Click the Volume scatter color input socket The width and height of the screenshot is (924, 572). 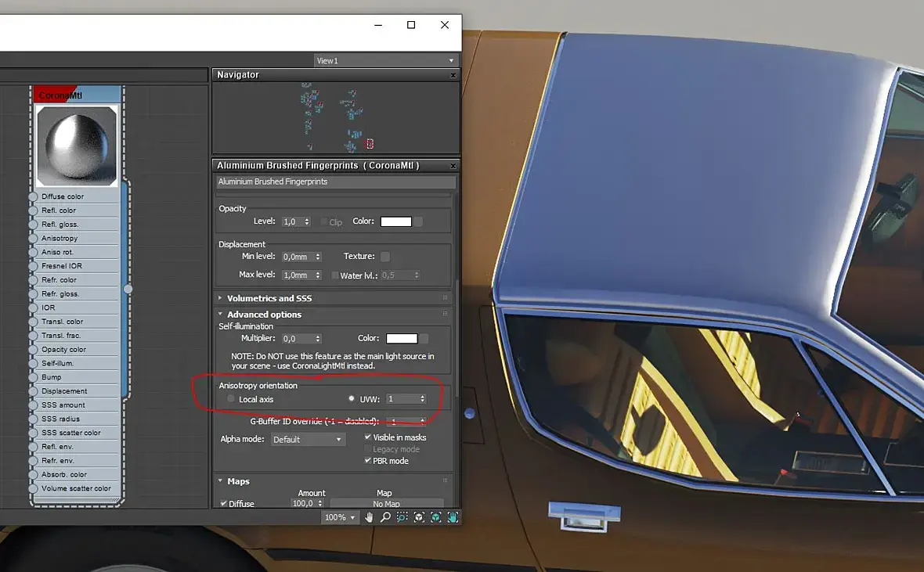(x=33, y=488)
